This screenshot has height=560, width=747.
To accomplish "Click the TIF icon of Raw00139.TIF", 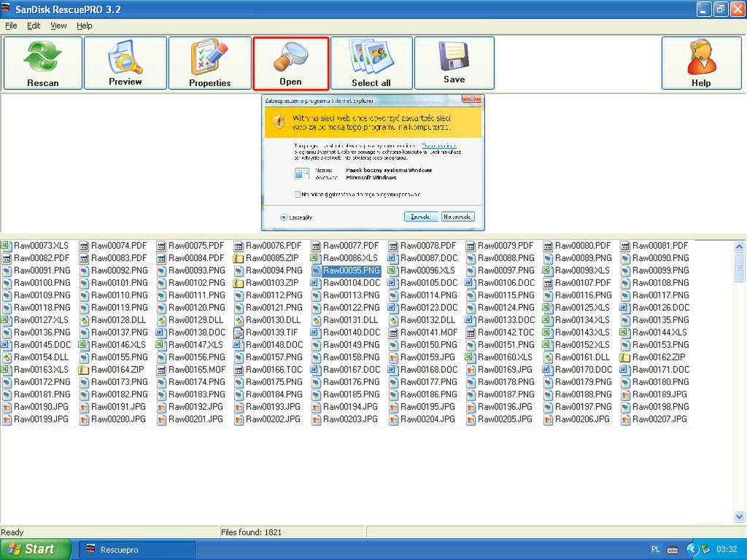I will click(x=239, y=332).
